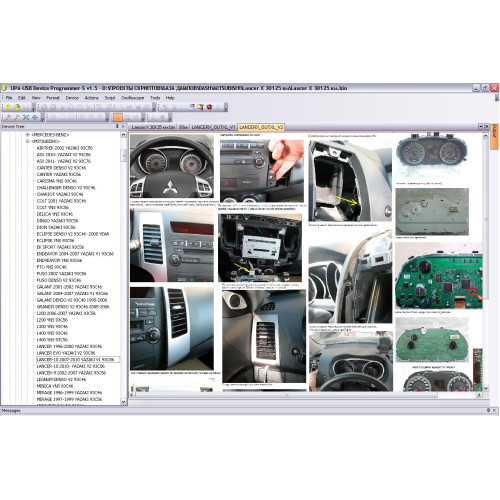Open the Oscilloscope menu
Viewport: 500px width, 500px height.
[x=132, y=98]
